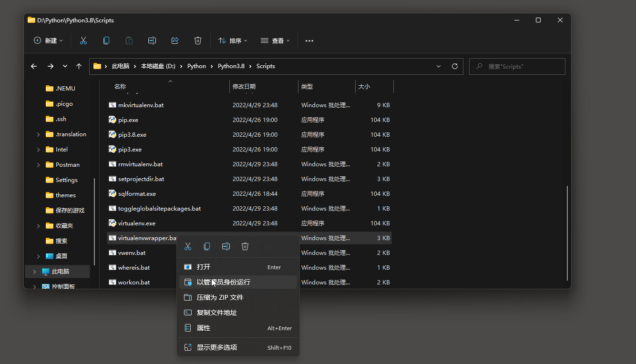Screen dimensions: 636x364
Task: Click the toolbar Paste icon
Action: point(129,41)
